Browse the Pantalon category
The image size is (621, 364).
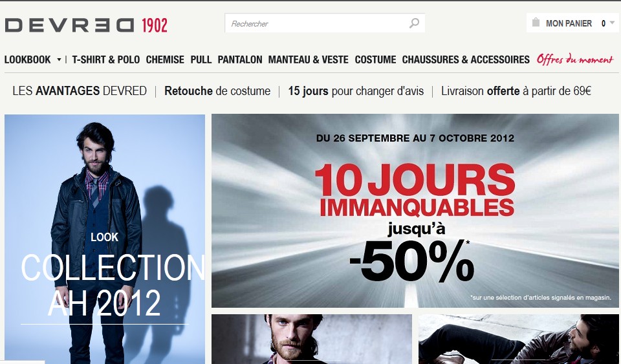239,59
